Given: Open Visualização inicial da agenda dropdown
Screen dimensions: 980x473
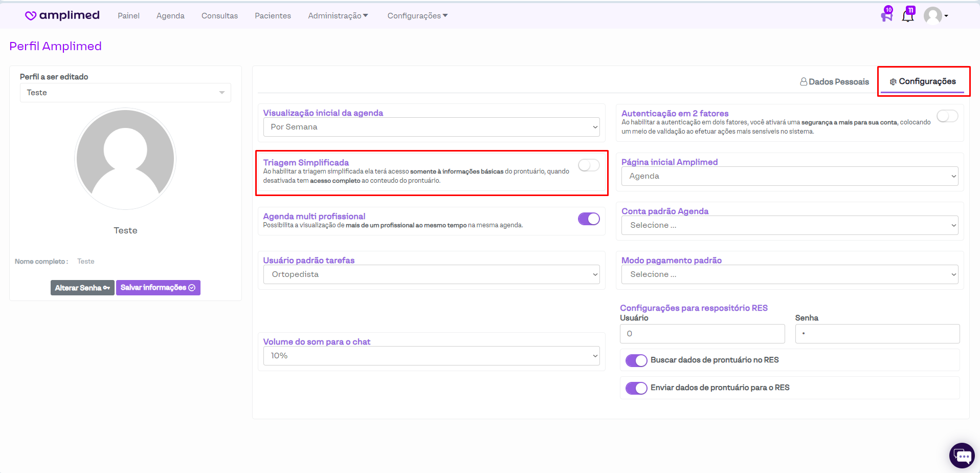Looking at the screenshot, I should point(431,127).
